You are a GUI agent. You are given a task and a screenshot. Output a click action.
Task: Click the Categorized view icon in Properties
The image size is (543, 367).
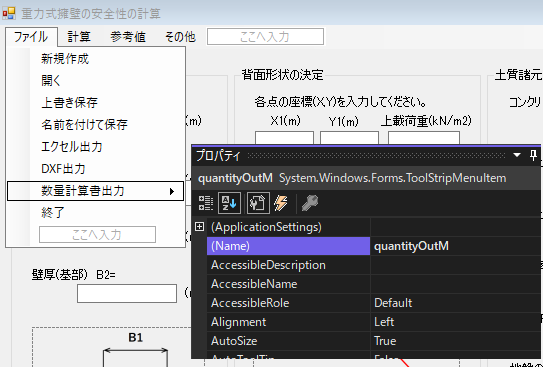(x=205, y=203)
